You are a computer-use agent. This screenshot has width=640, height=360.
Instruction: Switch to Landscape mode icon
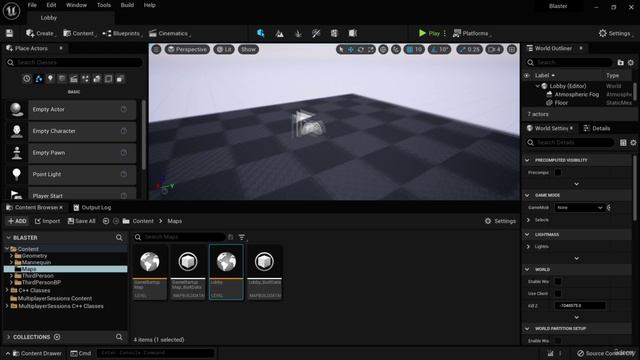tap(280, 33)
